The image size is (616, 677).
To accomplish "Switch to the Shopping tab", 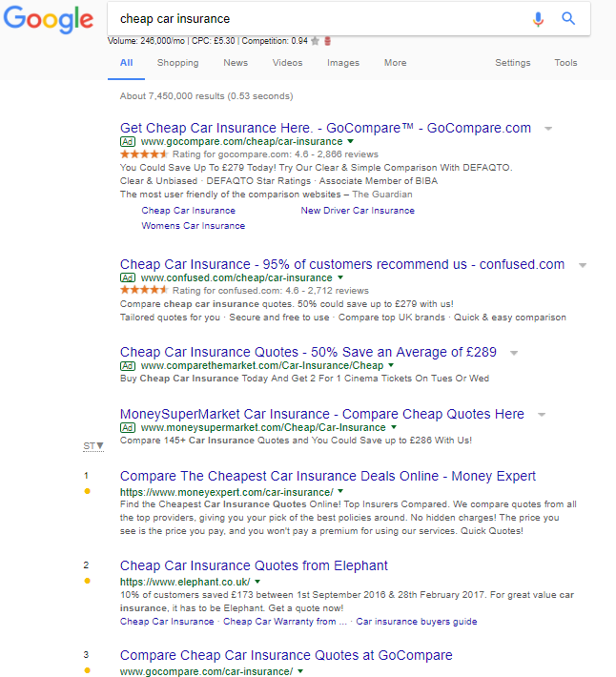I will (178, 63).
